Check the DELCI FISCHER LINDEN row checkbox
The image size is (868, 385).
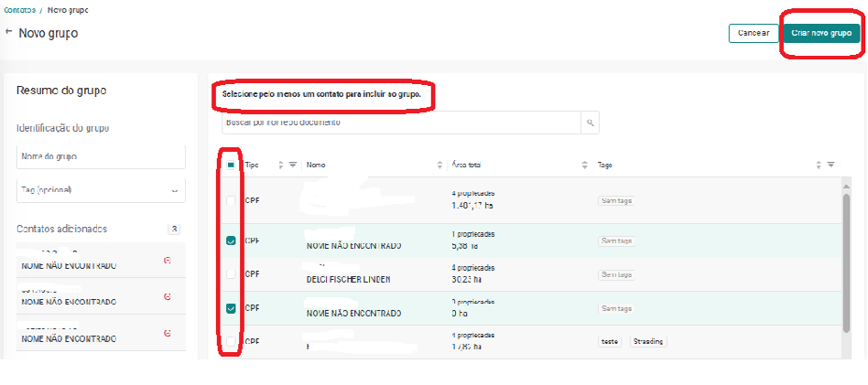(x=231, y=274)
